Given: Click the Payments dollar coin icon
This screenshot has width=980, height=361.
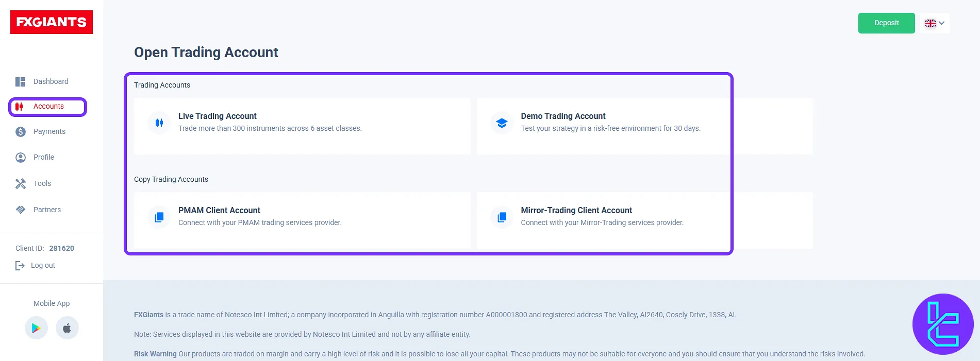Looking at the screenshot, I should point(21,132).
